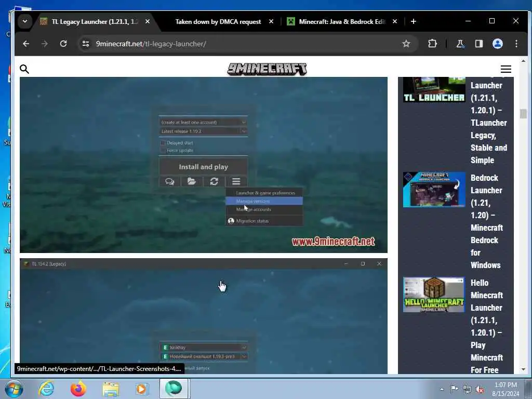This screenshot has width=532, height=399.
Task: Launch Firefox from taskbar
Action: (x=78, y=389)
